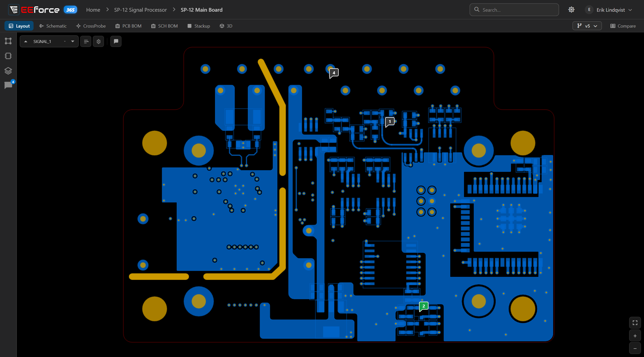This screenshot has height=357, width=644.
Task: Open the nets panel in left sidebar
Action: [8, 41]
